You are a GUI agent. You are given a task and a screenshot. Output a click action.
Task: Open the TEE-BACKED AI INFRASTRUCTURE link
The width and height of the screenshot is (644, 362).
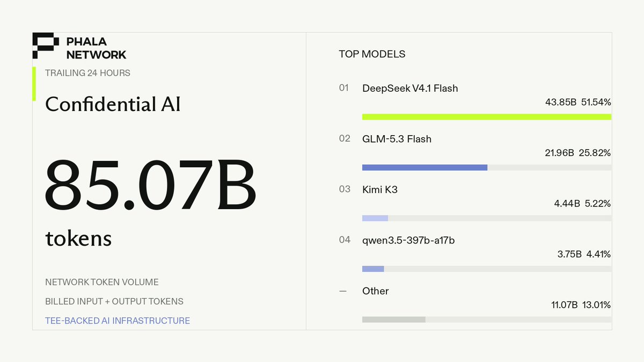pyautogui.click(x=118, y=321)
